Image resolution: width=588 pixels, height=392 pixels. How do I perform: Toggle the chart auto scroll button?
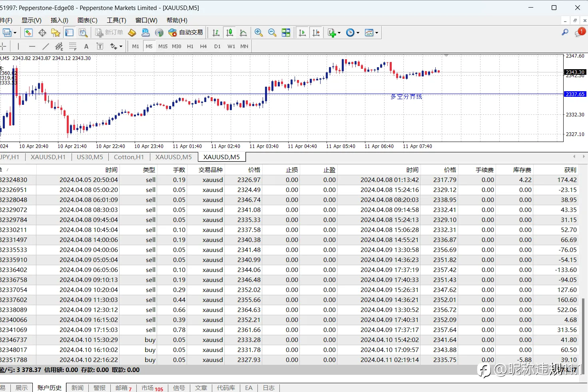302,33
